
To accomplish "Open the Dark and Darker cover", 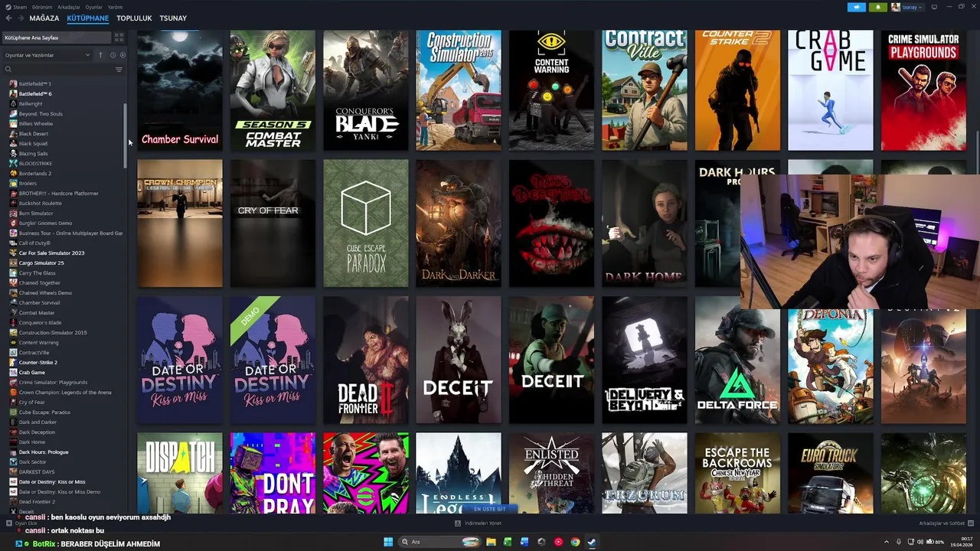I will (459, 223).
